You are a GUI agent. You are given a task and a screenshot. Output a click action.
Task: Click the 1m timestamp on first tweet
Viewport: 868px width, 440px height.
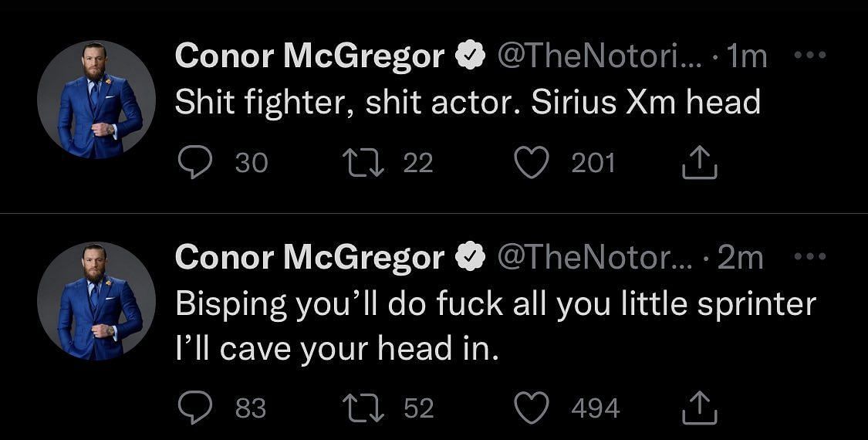pos(747,56)
